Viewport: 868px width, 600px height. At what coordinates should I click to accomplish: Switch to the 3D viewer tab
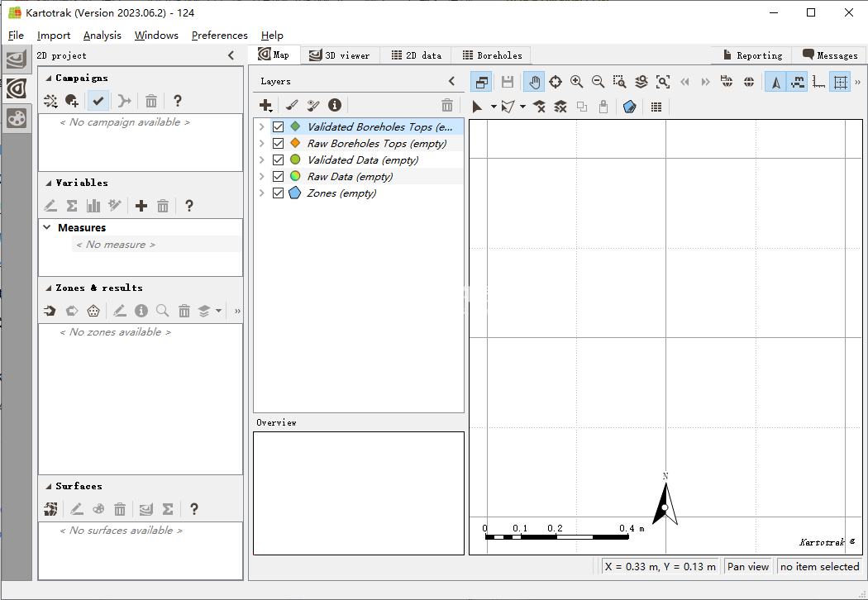click(x=339, y=55)
